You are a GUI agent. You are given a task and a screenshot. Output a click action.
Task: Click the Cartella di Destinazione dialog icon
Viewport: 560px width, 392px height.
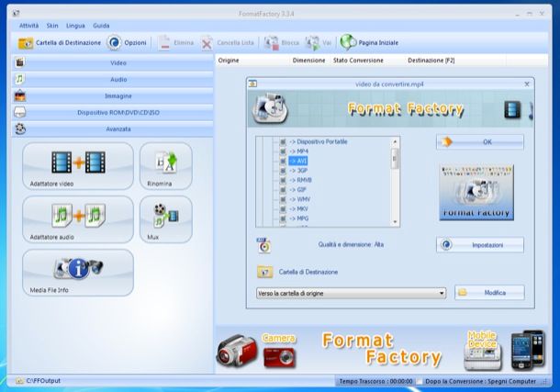click(264, 272)
